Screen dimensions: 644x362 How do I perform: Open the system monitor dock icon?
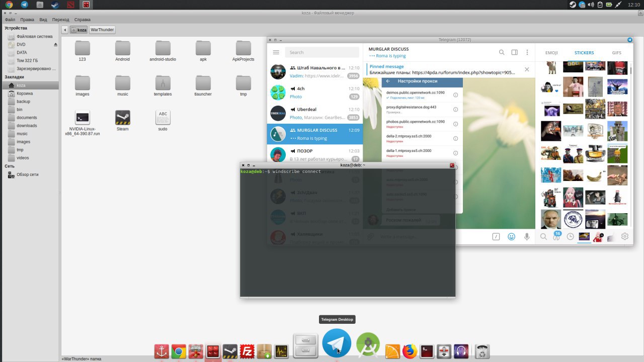click(x=281, y=351)
